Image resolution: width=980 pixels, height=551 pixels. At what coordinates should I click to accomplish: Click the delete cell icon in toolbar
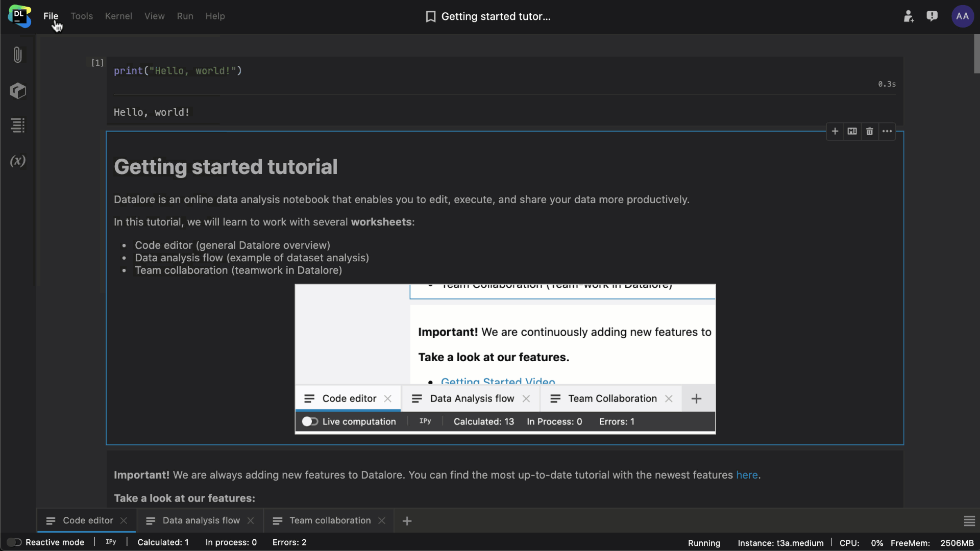[x=870, y=131]
